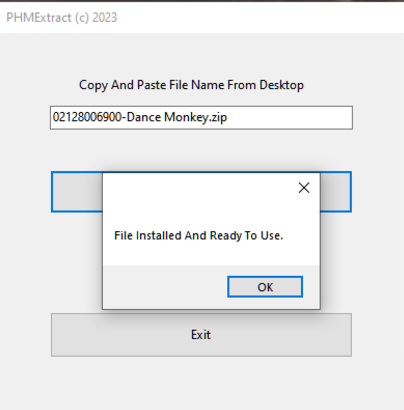Viewport: 404px width, 410px height.
Task: Click empty white title bar area
Action: pyautogui.click(x=260, y=17)
